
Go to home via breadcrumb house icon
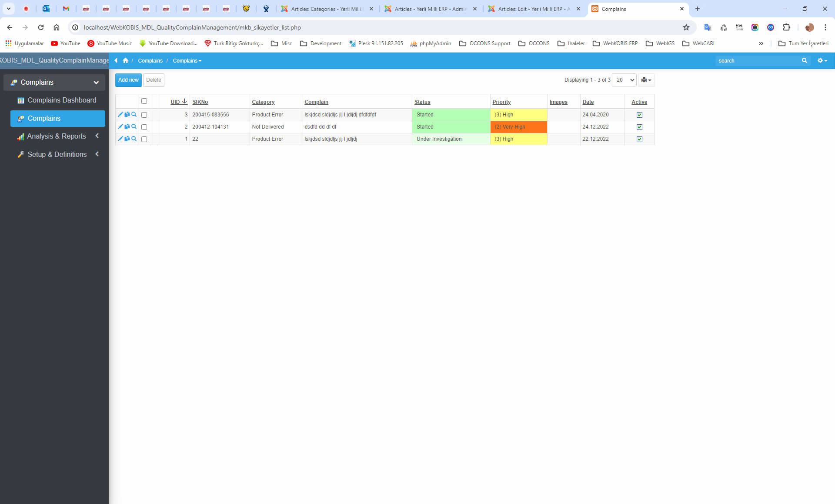[126, 61]
